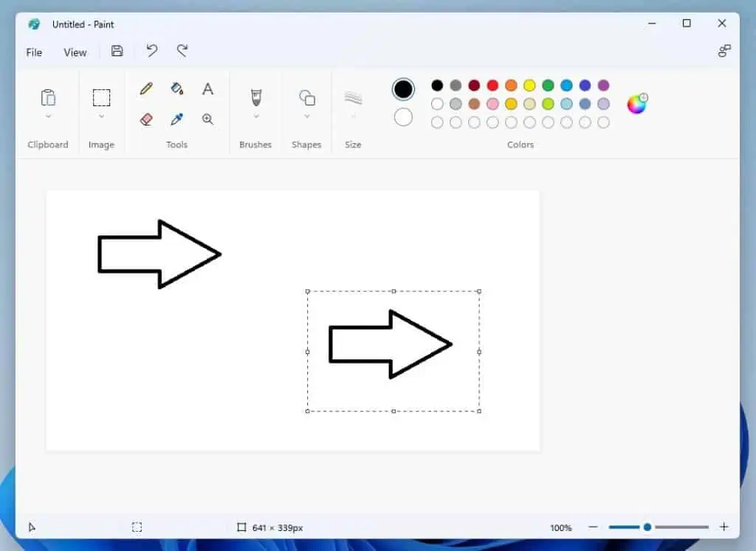
Task: Zoom in using the plus control
Action: click(724, 527)
